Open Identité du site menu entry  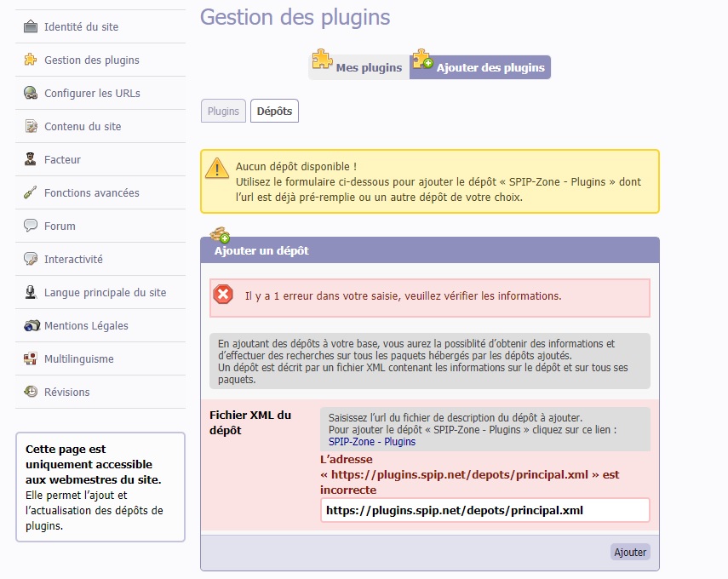point(100,26)
